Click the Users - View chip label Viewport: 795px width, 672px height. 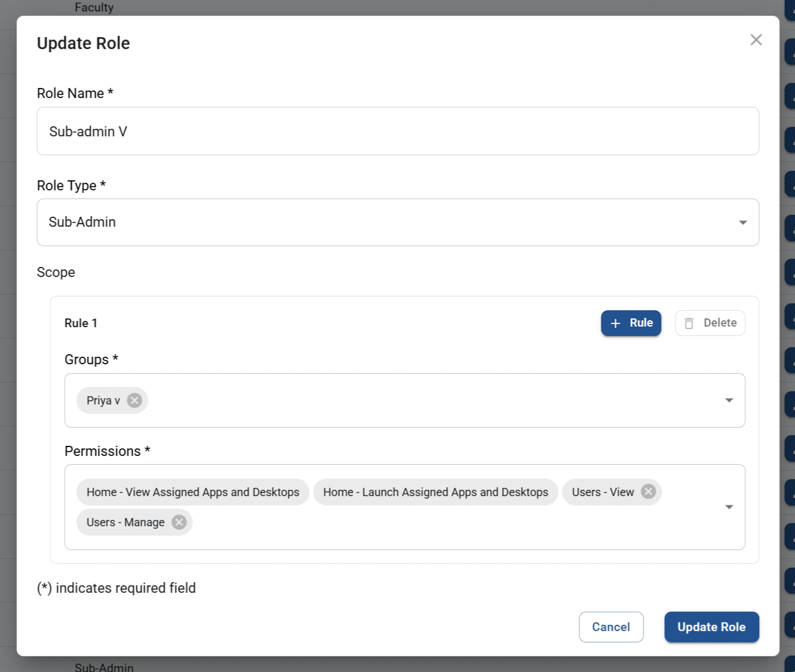pos(602,492)
